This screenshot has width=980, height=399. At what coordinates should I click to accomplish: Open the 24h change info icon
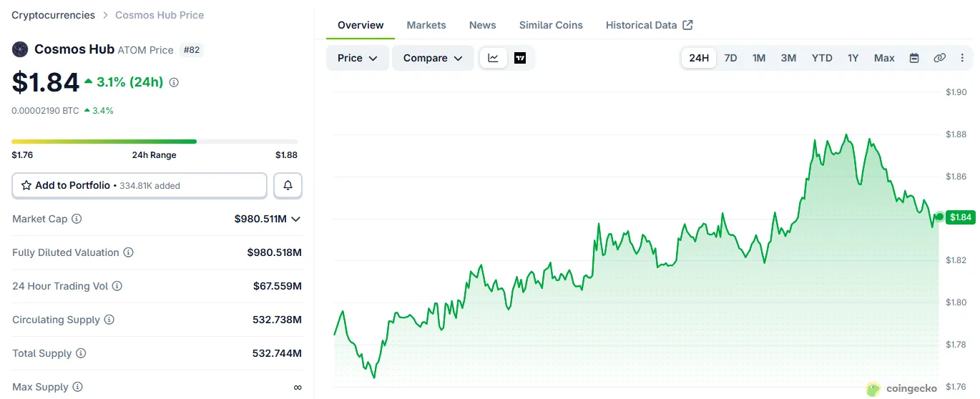[174, 82]
